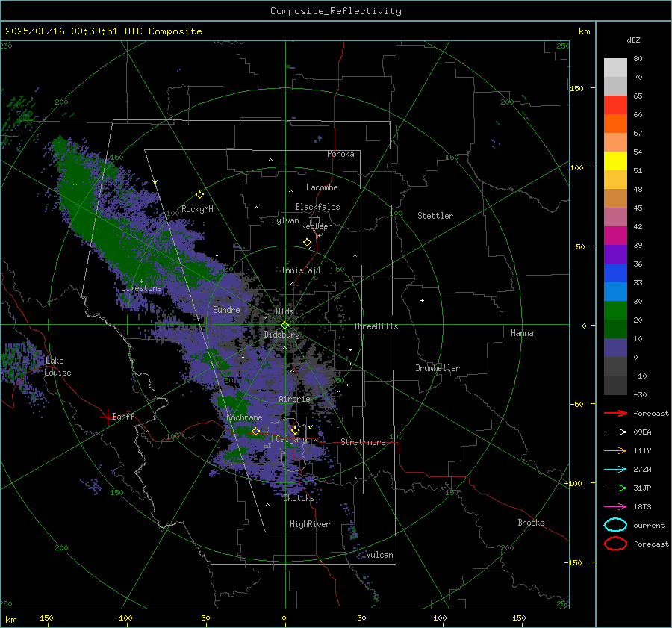672x628 pixels.
Task: Click the Vulcan city label
Action: [379, 555]
